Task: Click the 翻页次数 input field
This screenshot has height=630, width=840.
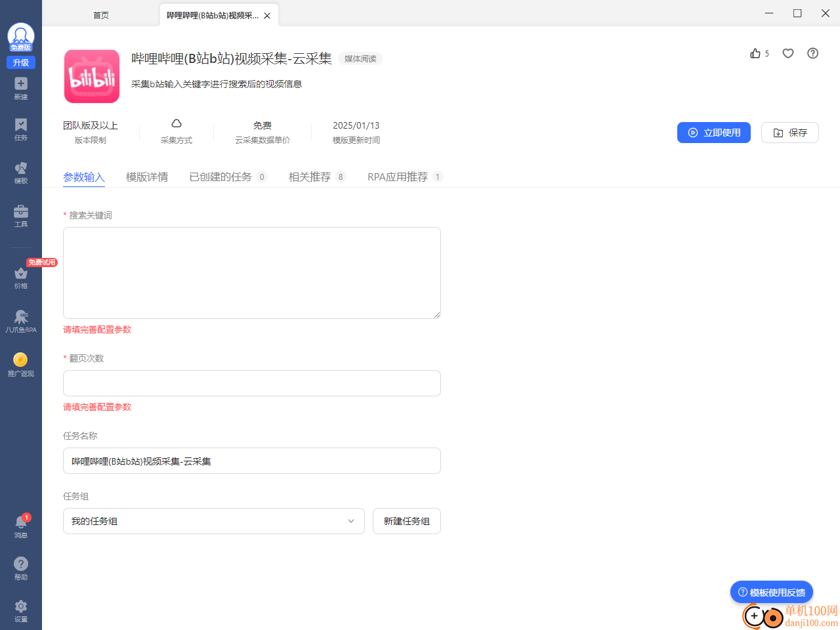Action: coord(252,383)
